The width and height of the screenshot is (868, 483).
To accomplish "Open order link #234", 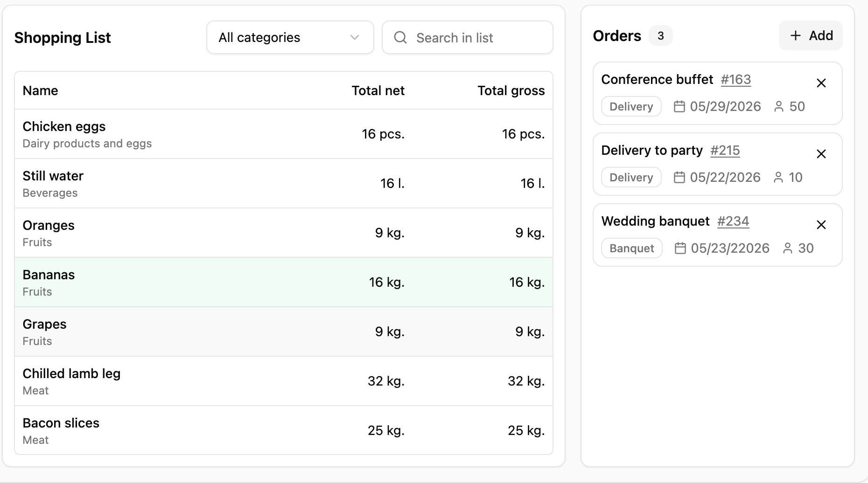I will 733,221.
